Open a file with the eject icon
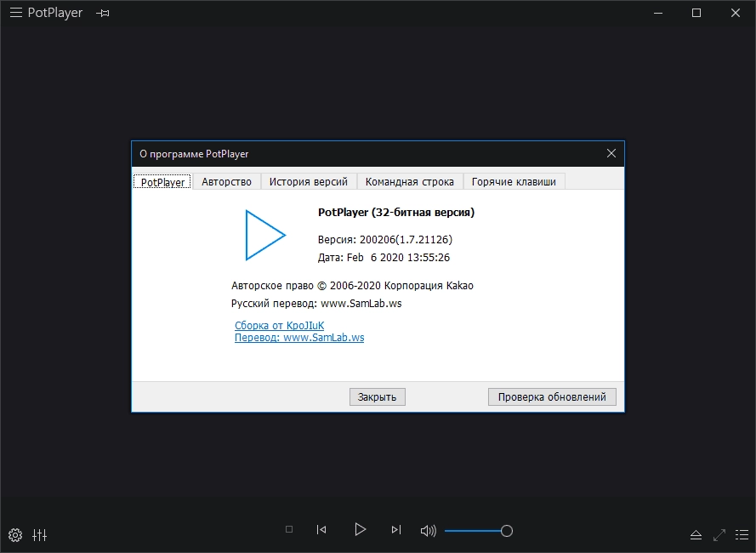The height and width of the screenshot is (553, 756). (696, 534)
